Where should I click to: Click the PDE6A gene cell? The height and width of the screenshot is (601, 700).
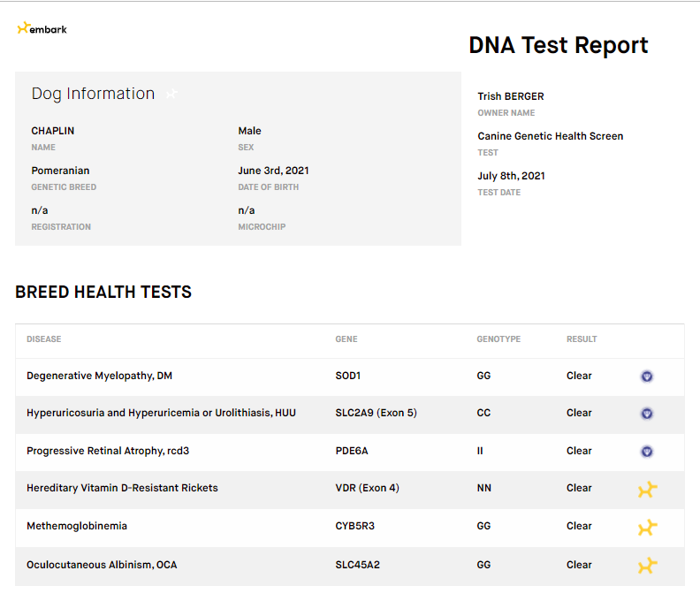[352, 451]
